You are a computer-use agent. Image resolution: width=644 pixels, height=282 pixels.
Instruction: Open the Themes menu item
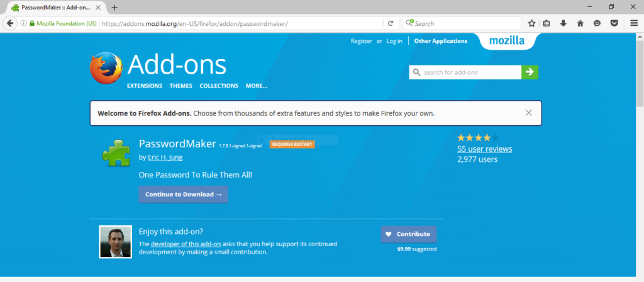coord(180,86)
